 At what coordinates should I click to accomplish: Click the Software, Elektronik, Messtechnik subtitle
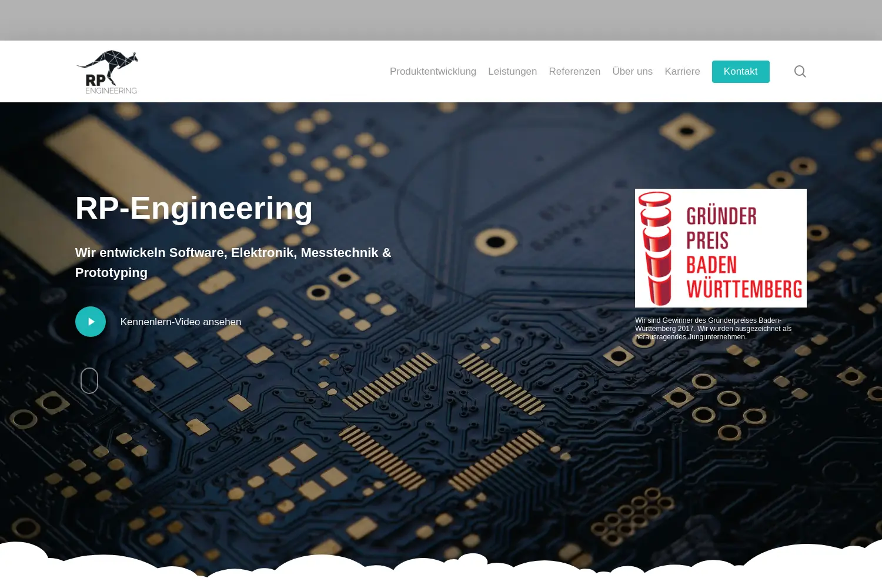click(233, 262)
